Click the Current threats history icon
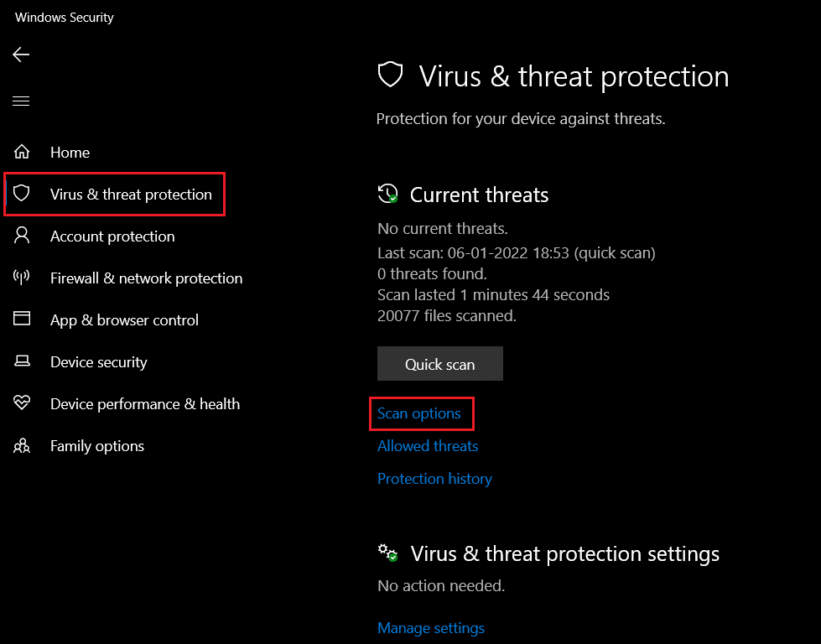Viewport: 821px width, 644px height. coord(388,195)
